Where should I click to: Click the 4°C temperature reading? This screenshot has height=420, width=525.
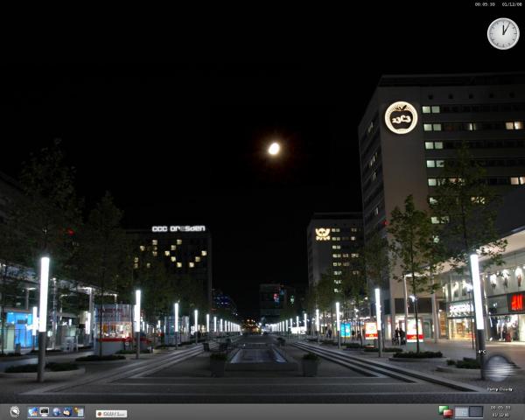tap(481, 352)
